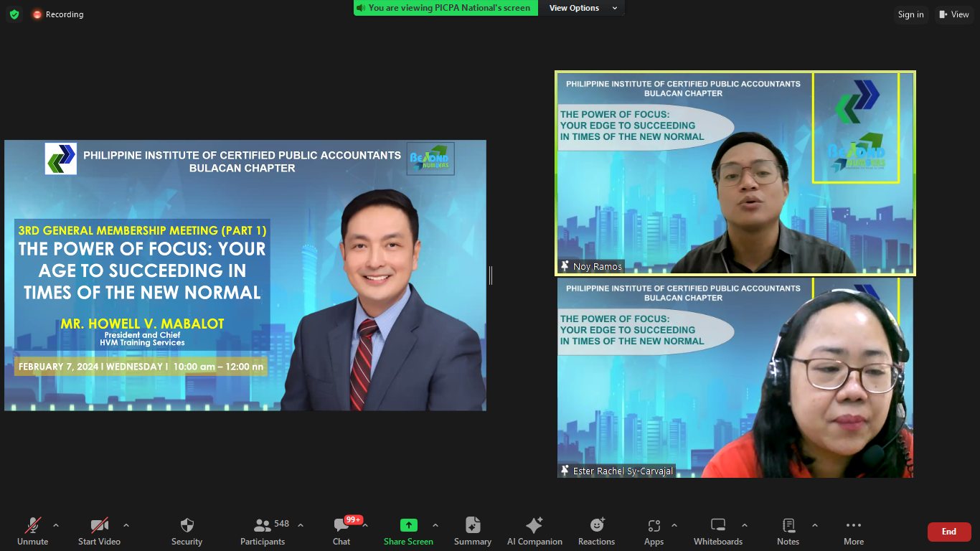This screenshot has width=980, height=551.
Task: Select Ester Rachel Sy-Carvajal video tile
Action: click(735, 377)
